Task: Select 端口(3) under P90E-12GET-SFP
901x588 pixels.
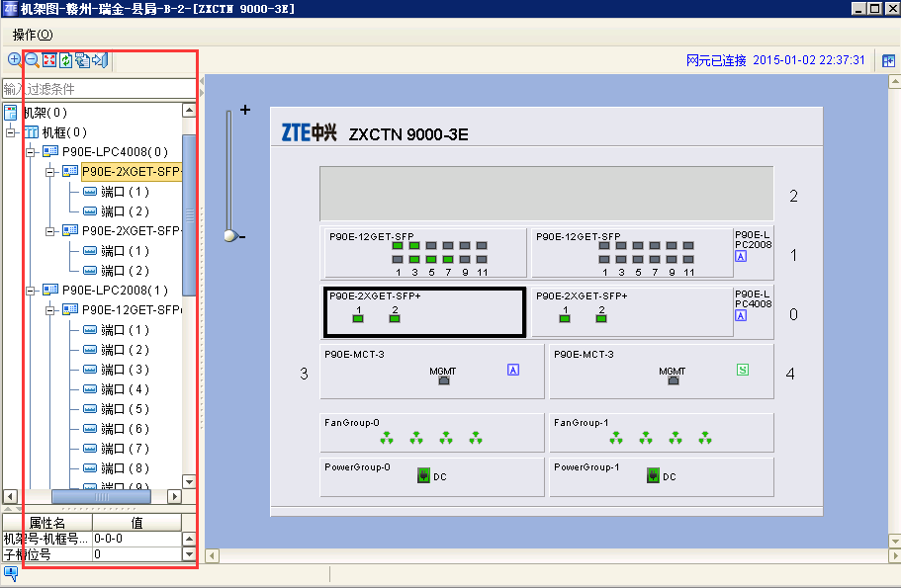Action: coord(125,370)
